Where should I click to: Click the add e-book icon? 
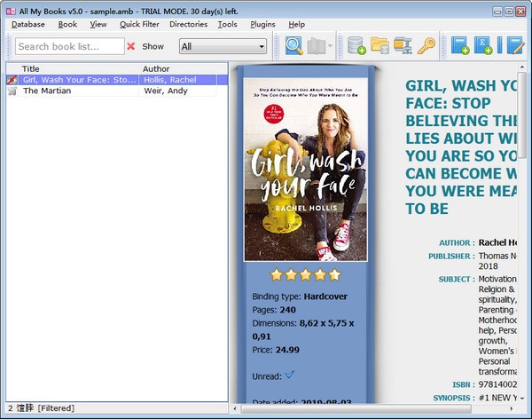click(x=484, y=45)
